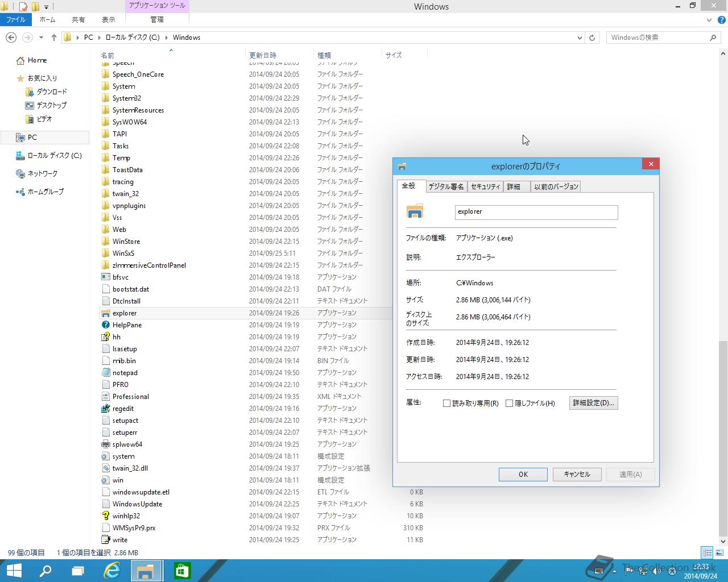
Task: Switch to the 詳細 tab
Action: pyautogui.click(x=517, y=187)
